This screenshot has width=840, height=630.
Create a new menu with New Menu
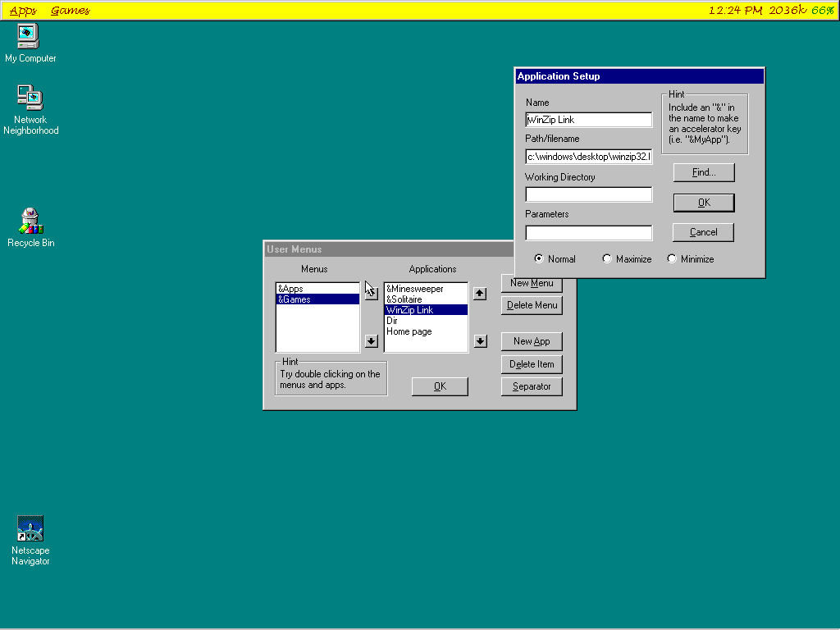(x=532, y=283)
